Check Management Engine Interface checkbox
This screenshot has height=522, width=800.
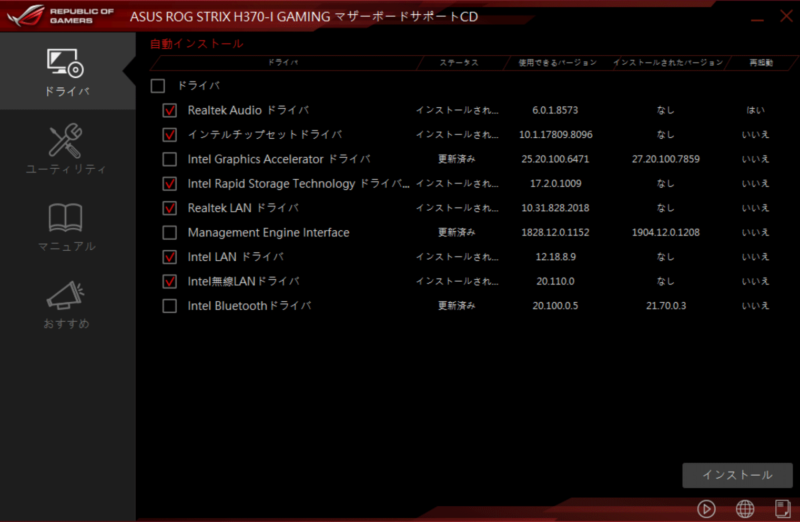click(169, 233)
